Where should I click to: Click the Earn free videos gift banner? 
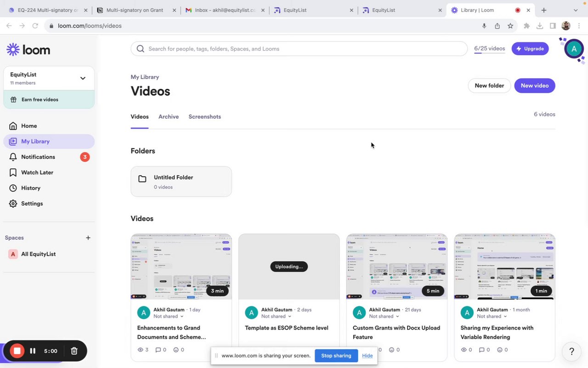point(49,99)
